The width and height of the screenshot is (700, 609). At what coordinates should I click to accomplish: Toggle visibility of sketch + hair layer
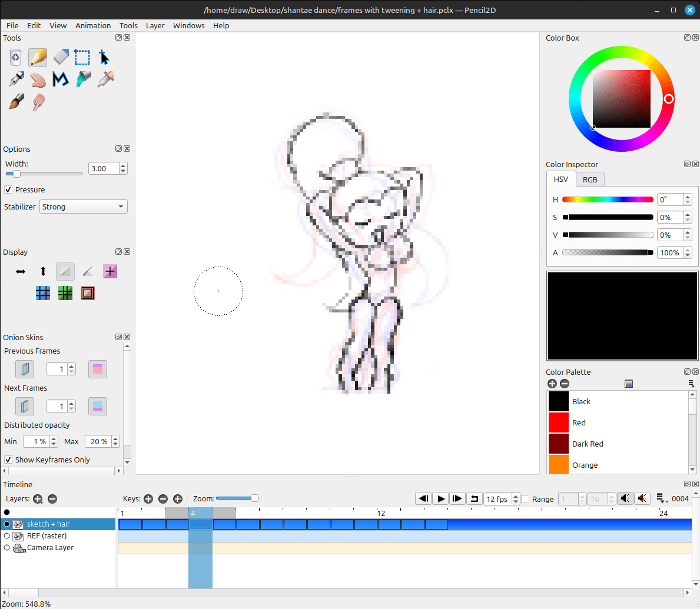point(6,524)
